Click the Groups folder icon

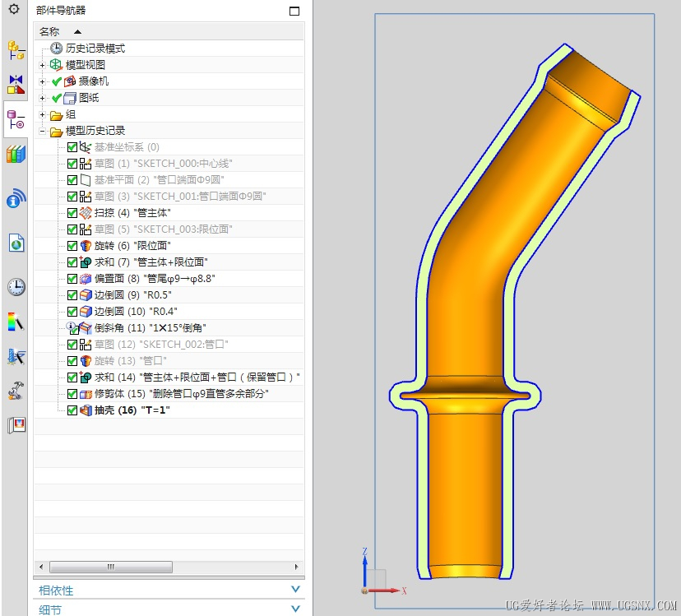tap(56, 115)
